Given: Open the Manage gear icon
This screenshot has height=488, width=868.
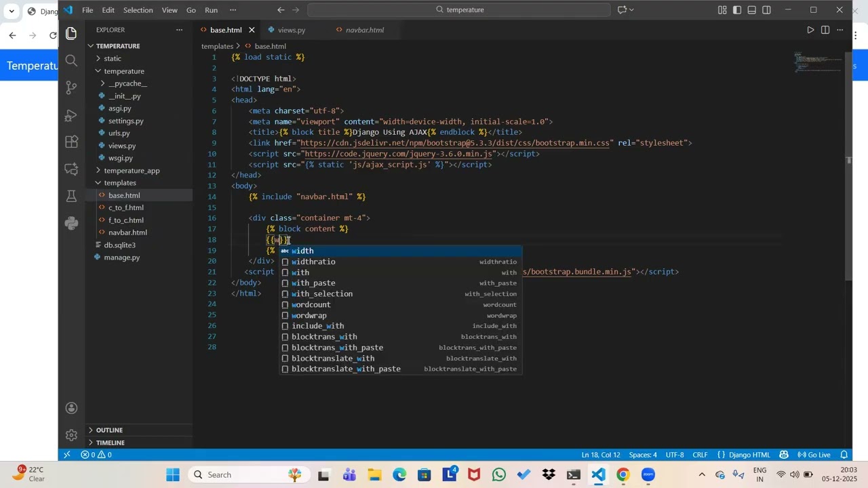Looking at the screenshot, I should [71, 435].
